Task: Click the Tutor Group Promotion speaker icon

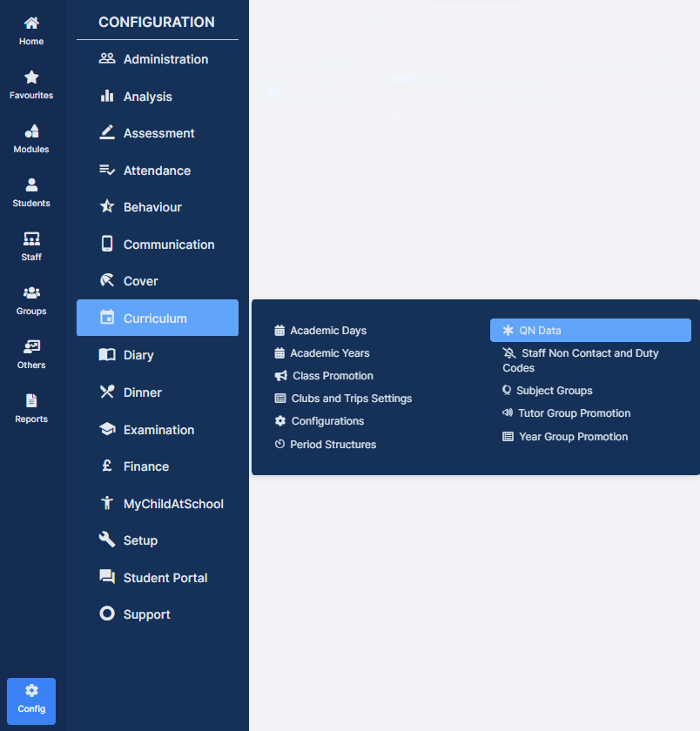Action: point(508,412)
